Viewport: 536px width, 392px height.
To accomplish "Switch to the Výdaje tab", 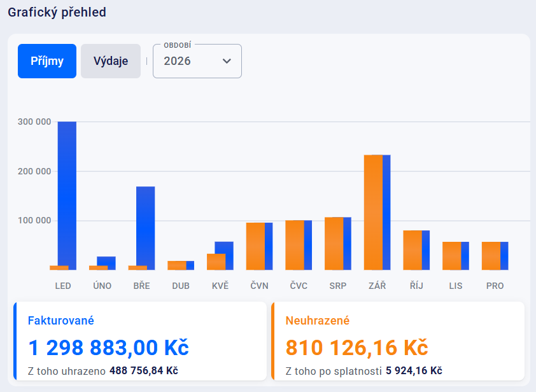I will point(111,61).
